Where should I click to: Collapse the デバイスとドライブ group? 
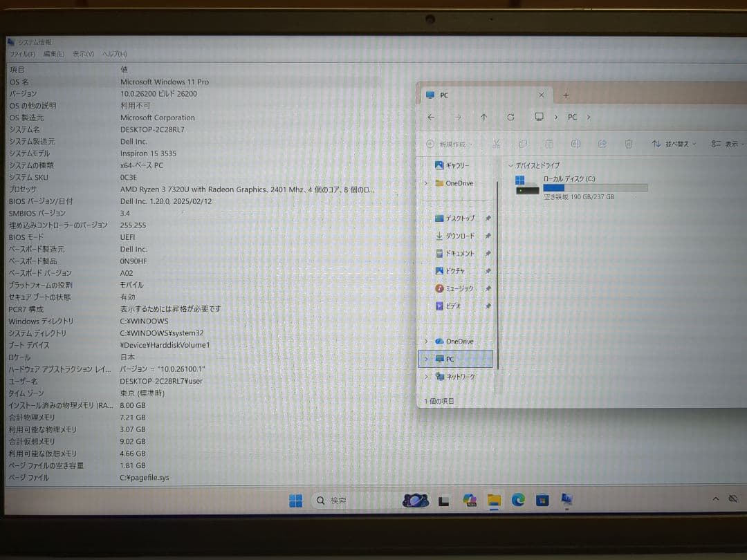(510, 165)
